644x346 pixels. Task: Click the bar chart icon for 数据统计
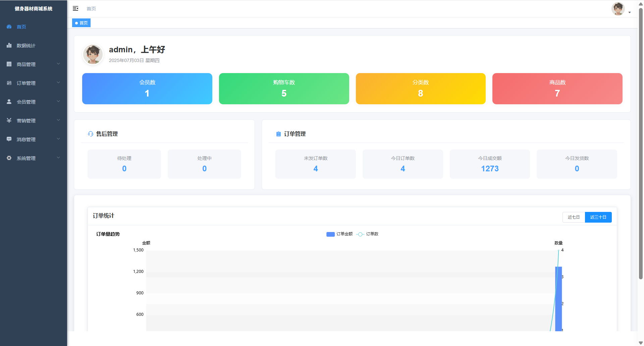(9, 46)
